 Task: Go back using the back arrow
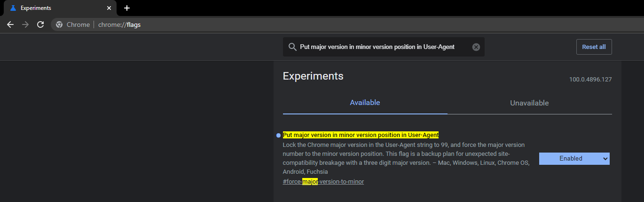click(10, 24)
